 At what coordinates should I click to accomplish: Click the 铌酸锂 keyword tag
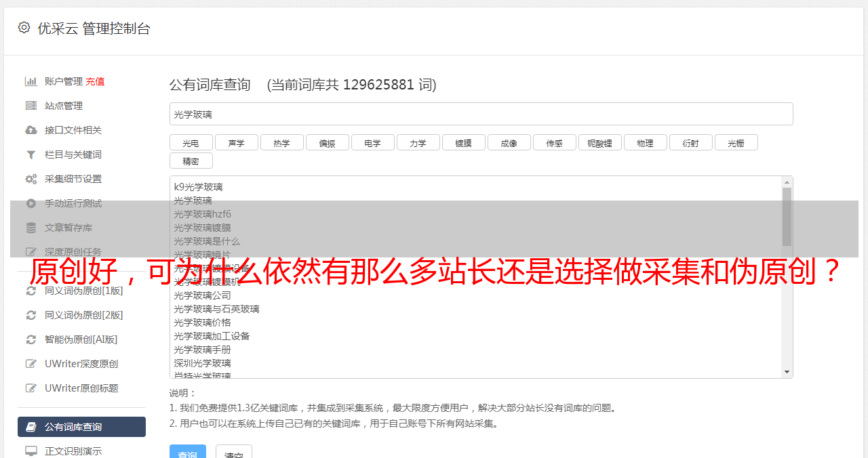[599, 142]
